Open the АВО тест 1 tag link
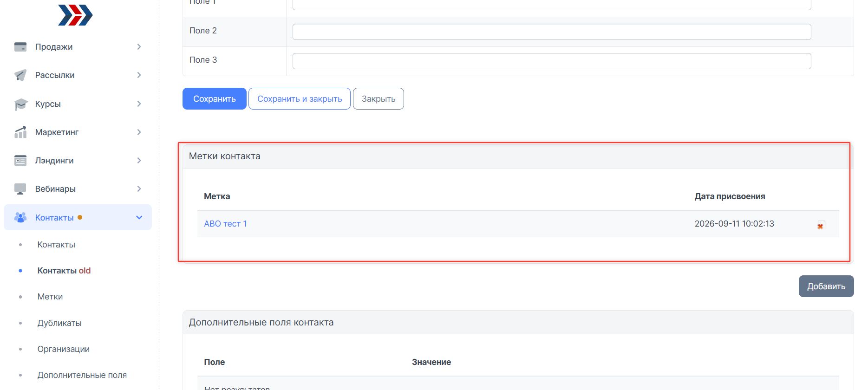868x390 pixels. coord(225,224)
